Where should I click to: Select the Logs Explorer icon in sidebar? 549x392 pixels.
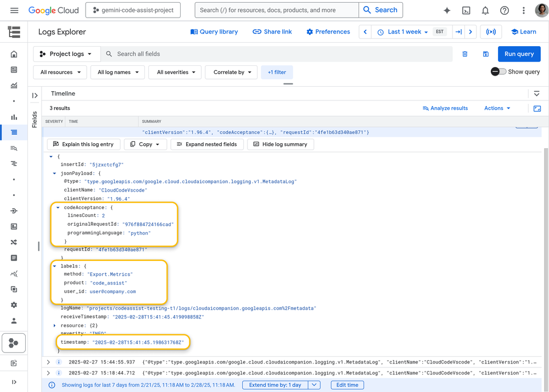click(14, 132)
